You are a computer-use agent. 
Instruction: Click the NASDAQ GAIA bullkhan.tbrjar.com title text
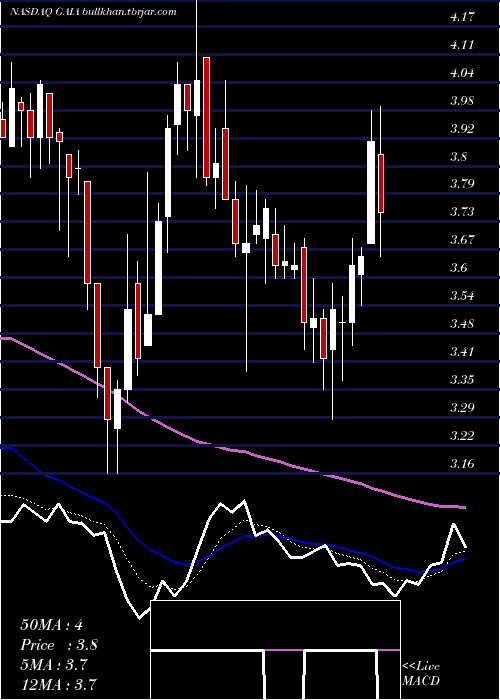click(x=93, y=12)
